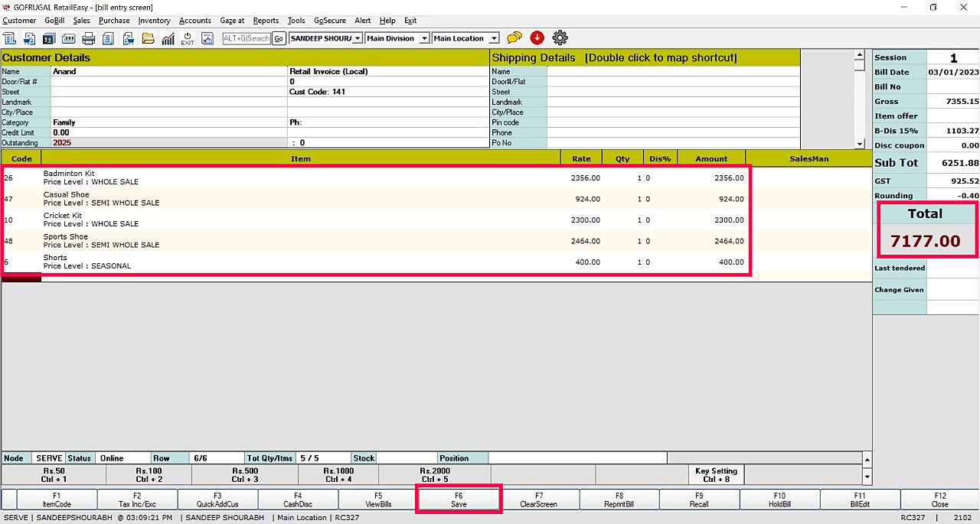
Task: Open the settings gear icon
Action: click(x=560, y=37)
